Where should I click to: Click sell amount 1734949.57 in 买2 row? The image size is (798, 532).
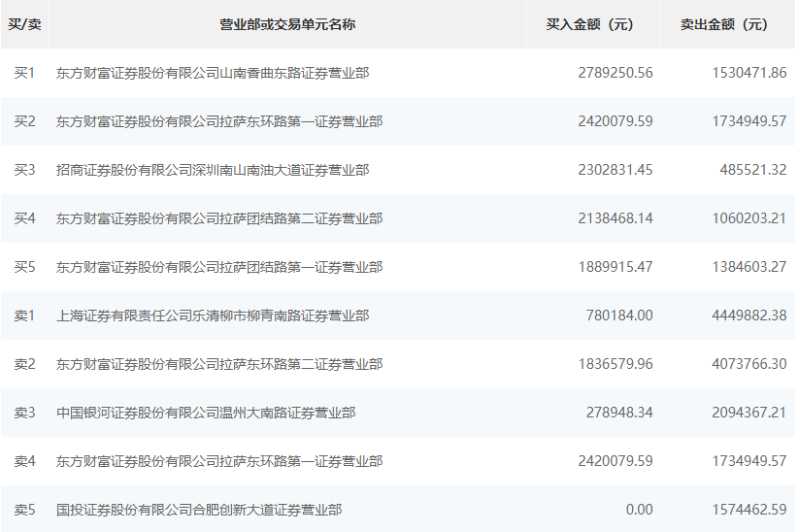(x=749, y=121)
